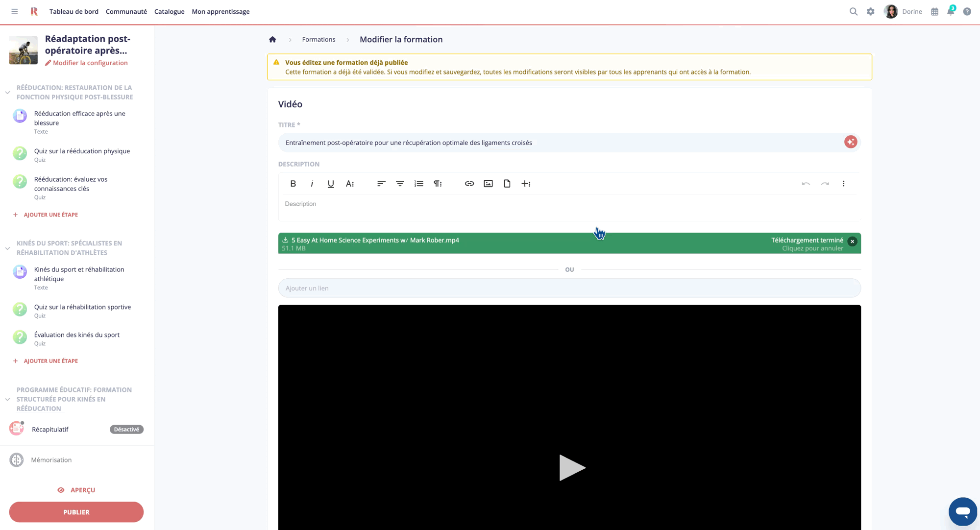Image resolution: width=980 pixels, height=530 pixels.
Task: Insert an image into the description
Action: (x=488, y=184)
